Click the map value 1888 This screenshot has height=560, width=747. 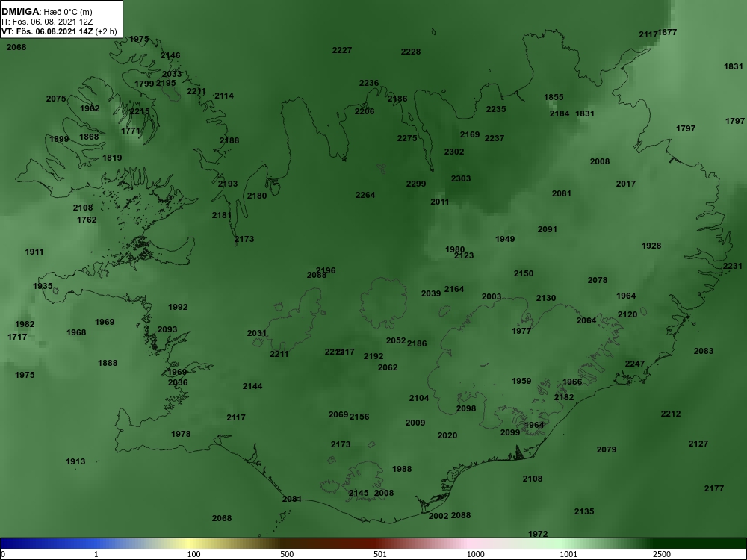pyautogui.click(x=107, y=363)
